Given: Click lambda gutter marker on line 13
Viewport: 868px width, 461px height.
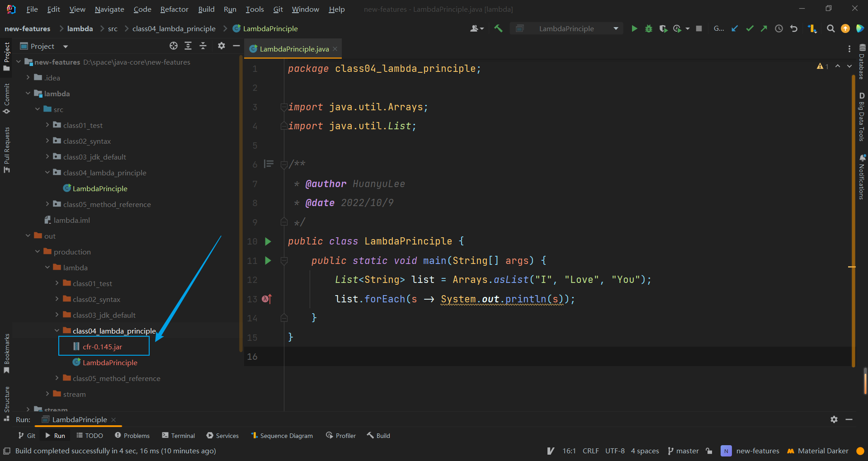Looking at the screenshot, I should pyautogui.click(x=267, y=299).
